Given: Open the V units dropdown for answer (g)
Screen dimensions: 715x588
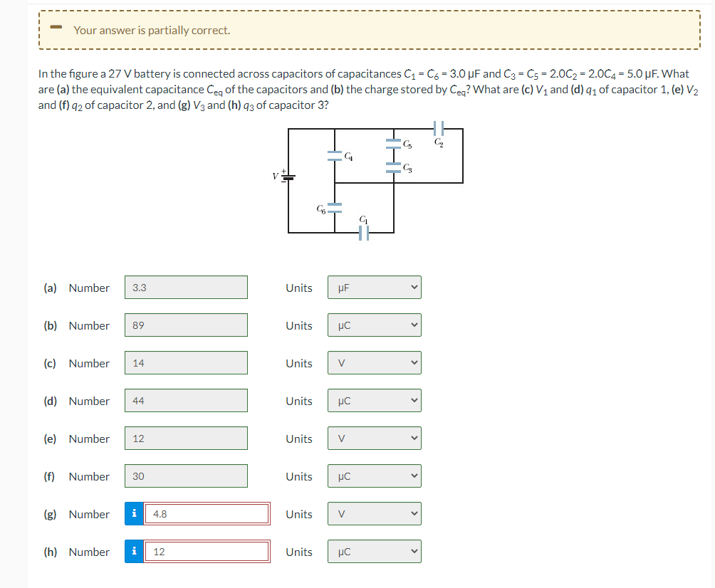Looking at the screenshot, I should point(374,513).
